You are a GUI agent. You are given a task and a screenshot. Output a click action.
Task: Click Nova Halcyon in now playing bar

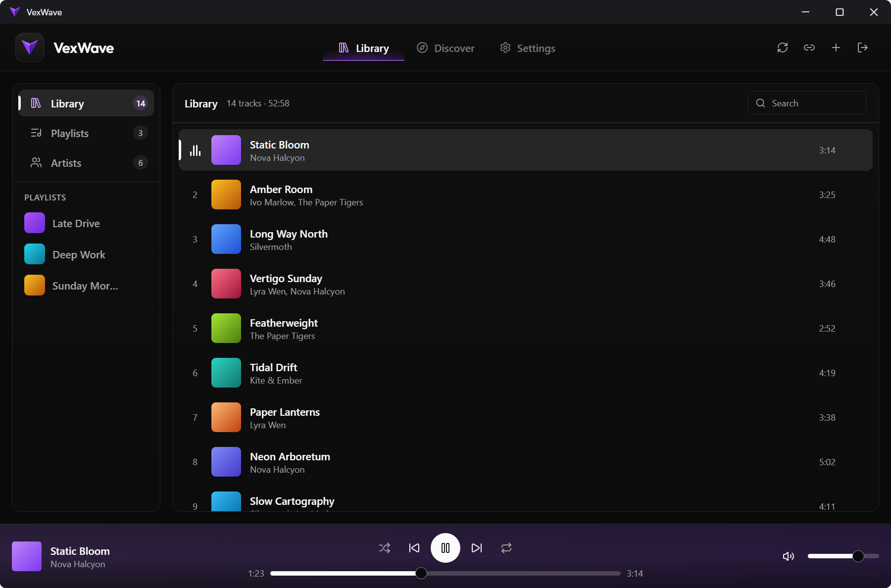(78, 564)
